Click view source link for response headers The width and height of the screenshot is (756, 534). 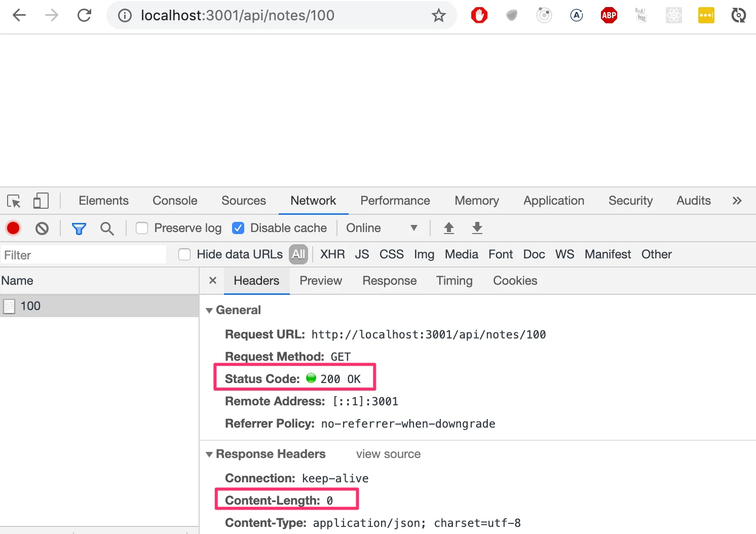[389, 454]
